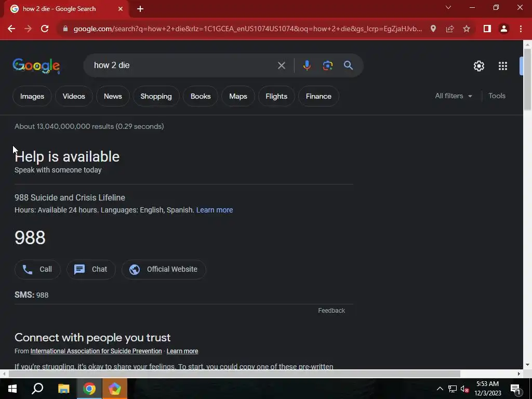Open the orange pentagon taskbar app
The height and width of the screenshot is (399, 532).
pyautogui.click(x=115, y=389)
